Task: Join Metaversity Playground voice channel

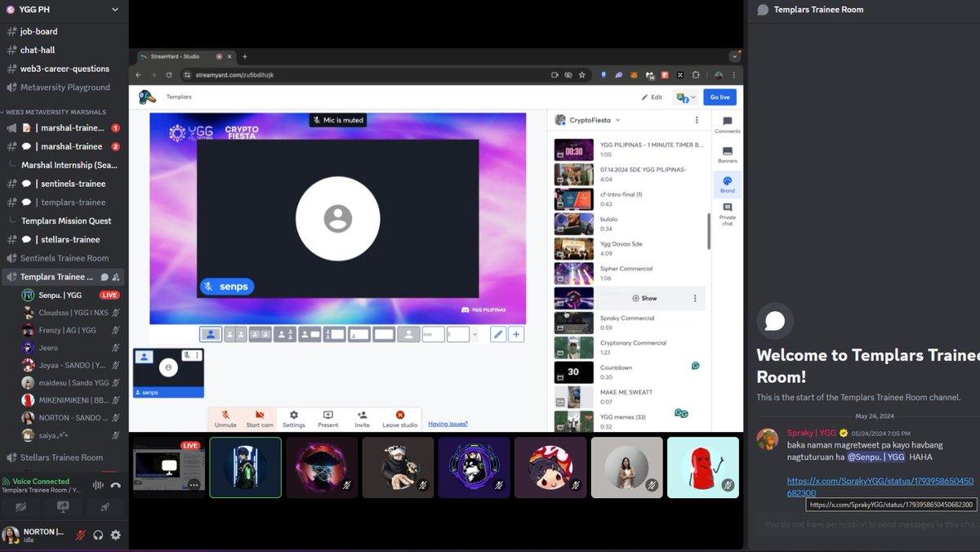Action: (64, 87)
